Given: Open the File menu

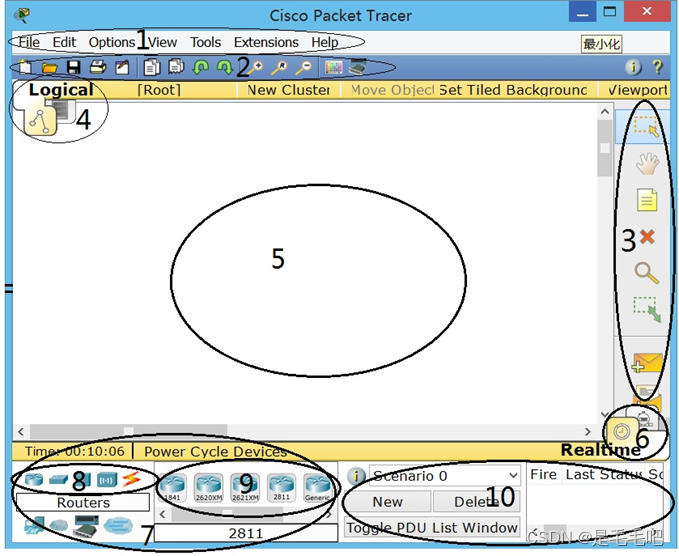Looking at the screenshot, I should tap(29, 42).
